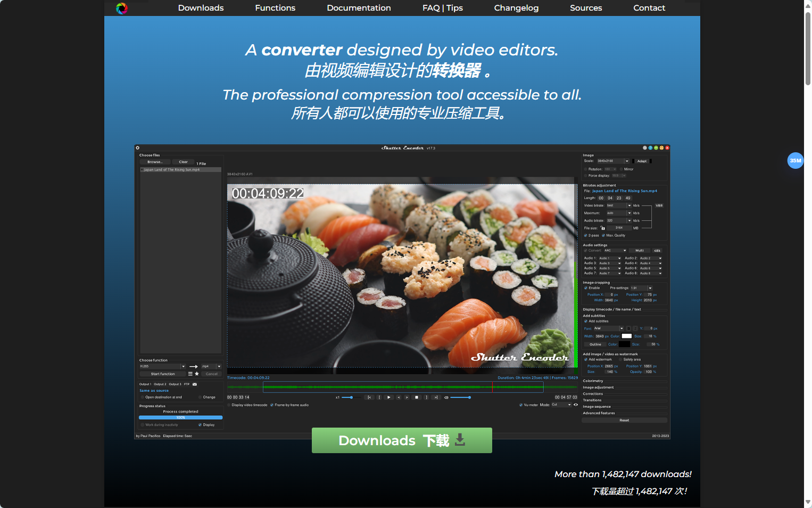Click the 35M blue floating badge
This screenshot has height=508, width=812.
pos(796,160)
